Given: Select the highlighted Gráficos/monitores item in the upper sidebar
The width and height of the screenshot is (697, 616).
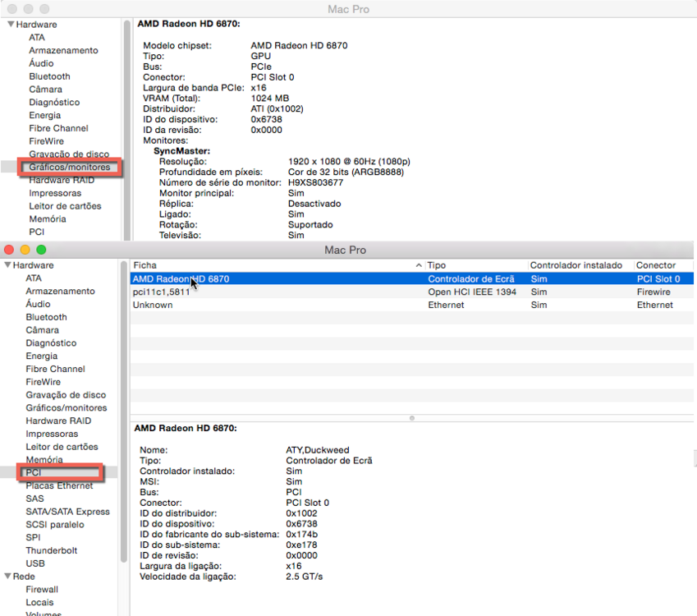Looking at the screenshot, I should click(x=68, y=167).
